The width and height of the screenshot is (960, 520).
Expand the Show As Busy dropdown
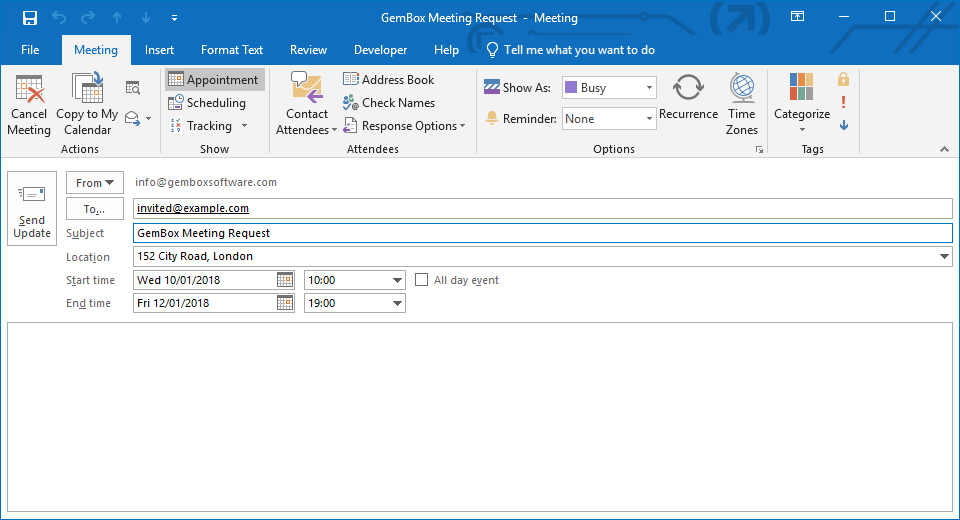click(x=649, y=88)
